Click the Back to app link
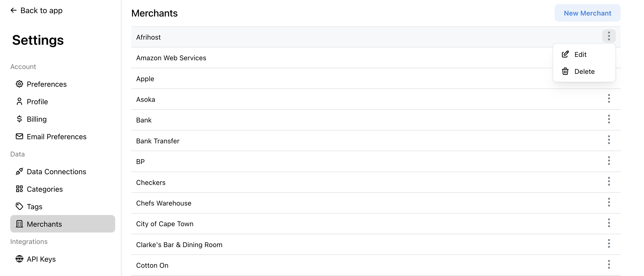Image resolution: width=644 pixels, height=276 pixels. tap(42, 10)
